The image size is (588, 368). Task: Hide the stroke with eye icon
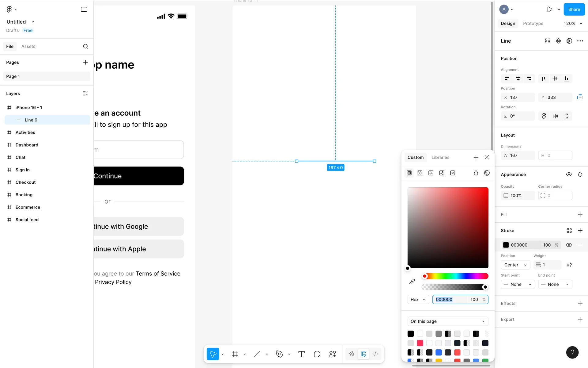[x=569, y=245]
